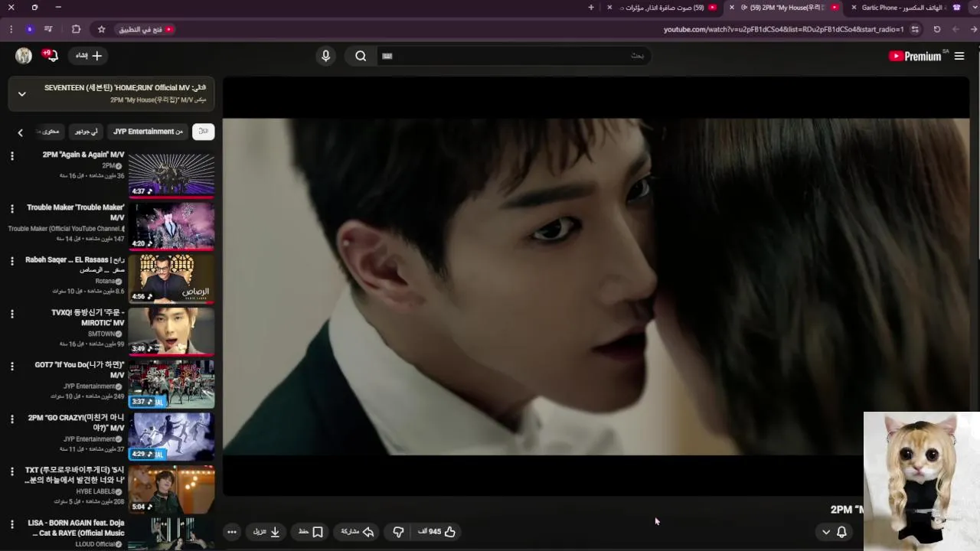Screen dimensions: 980x551
Task: Start voice search with the microphone icon
Action: coord(325,56)
